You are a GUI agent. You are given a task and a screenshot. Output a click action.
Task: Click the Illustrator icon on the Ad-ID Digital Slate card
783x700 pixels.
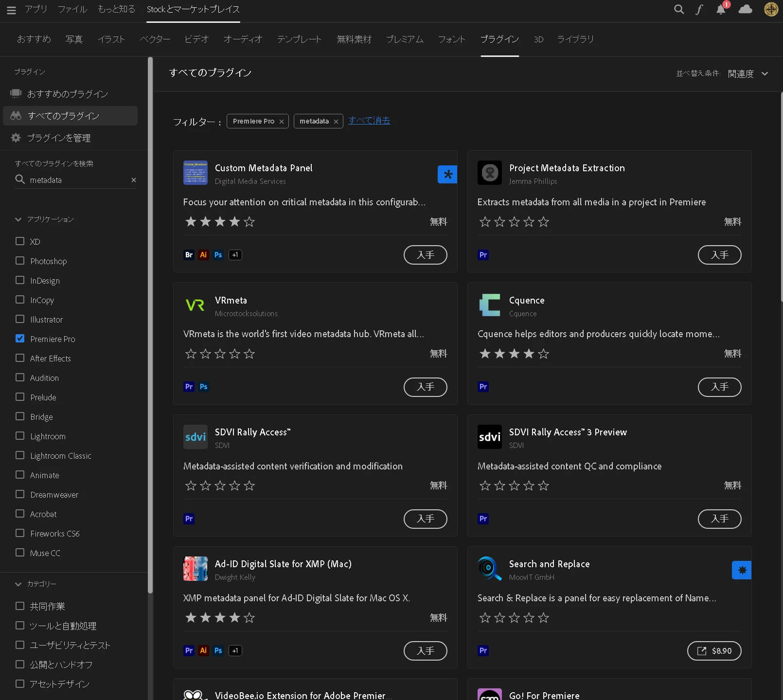[203, 650]
